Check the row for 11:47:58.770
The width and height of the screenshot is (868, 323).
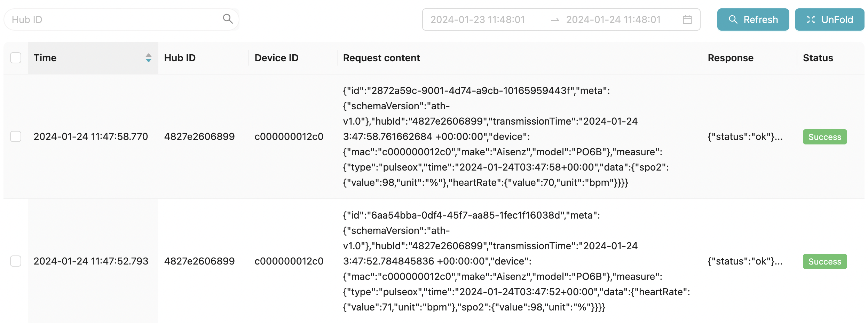(x=16, y=136)
